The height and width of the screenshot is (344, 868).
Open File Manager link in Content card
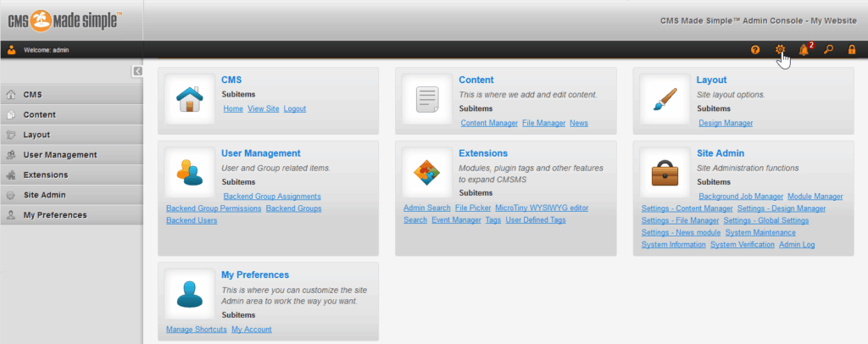[x=543, y=124]
